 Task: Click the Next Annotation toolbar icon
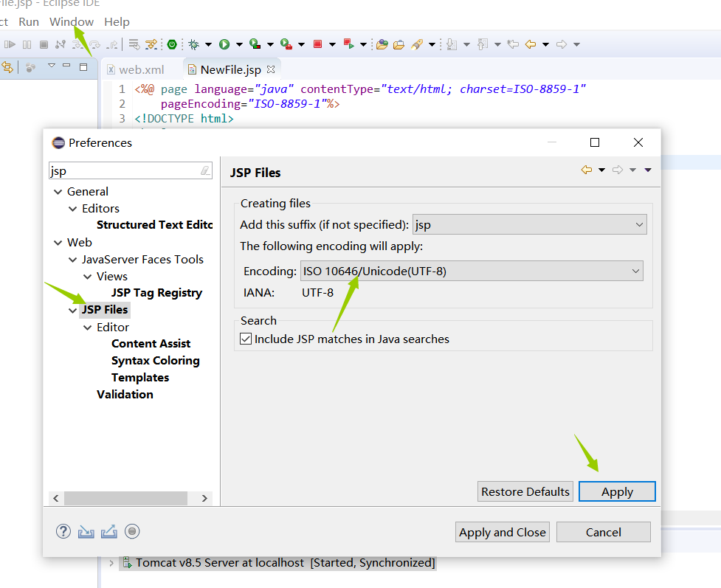pos(452,44)
